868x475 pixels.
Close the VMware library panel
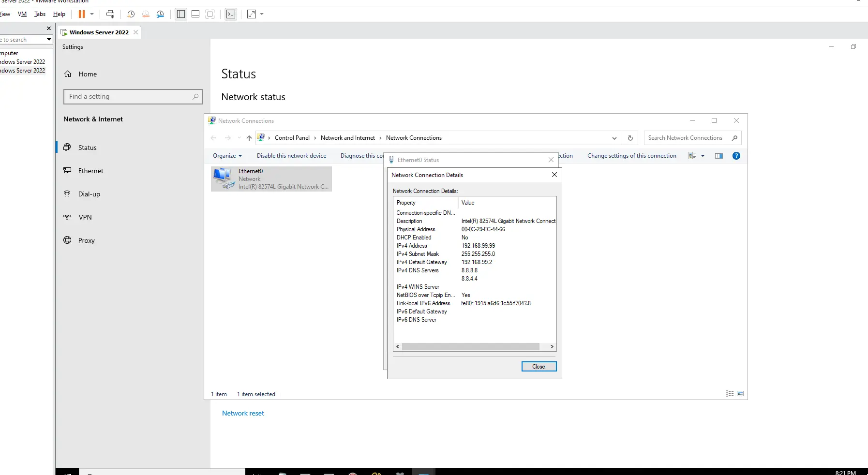coord(49,29)
